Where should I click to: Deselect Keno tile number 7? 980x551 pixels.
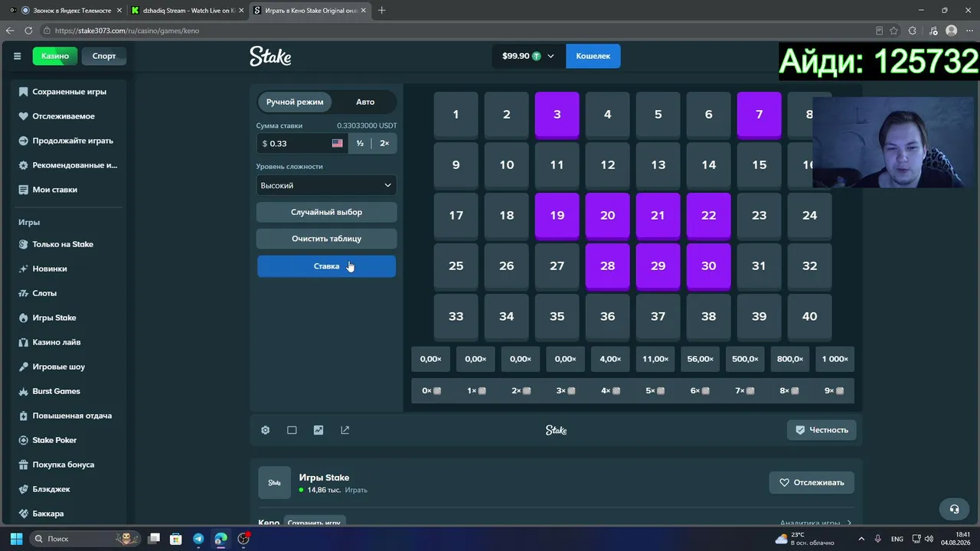(759, 114)
